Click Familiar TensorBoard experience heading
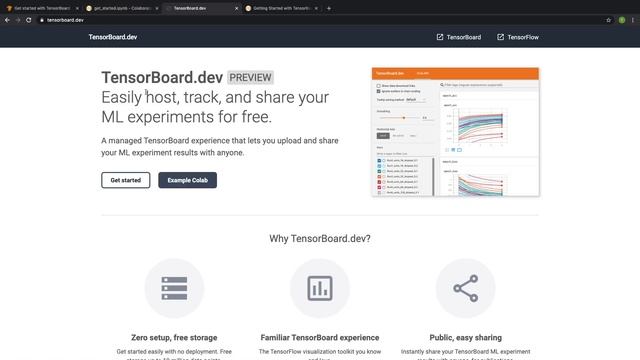This screenshot has width=640, height=360. tap(320, 338)
